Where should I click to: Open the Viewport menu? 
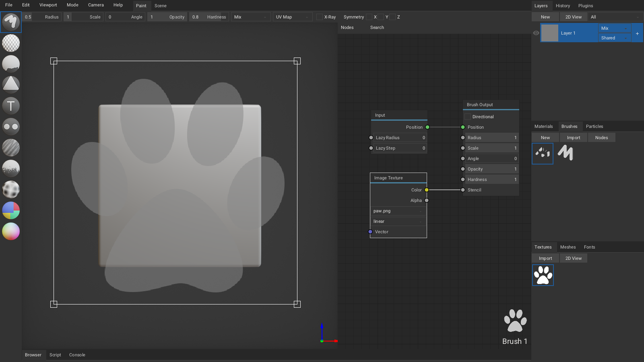pyautogui.click(x=48, y=5)
